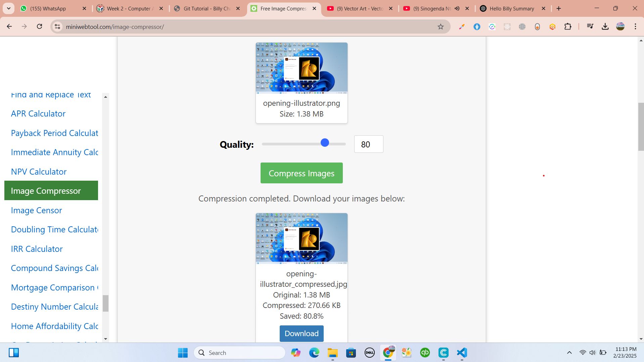The image size is (644, 362).
Task: Show hidden system tray icons
Action: [x=569, y=353]
